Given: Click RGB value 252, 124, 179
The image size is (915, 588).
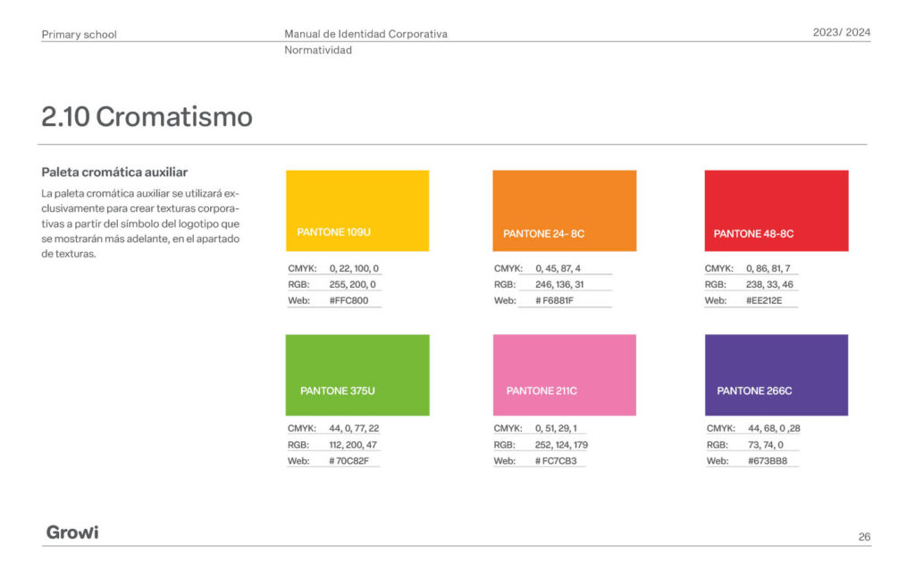Looking at the screenshot, I should click(x=561, y=444).
